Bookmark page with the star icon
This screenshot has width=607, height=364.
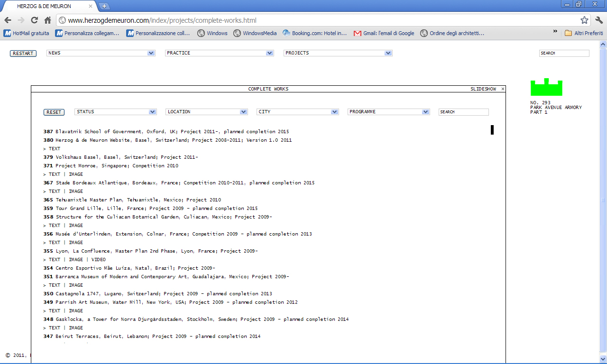coord(584,20)
